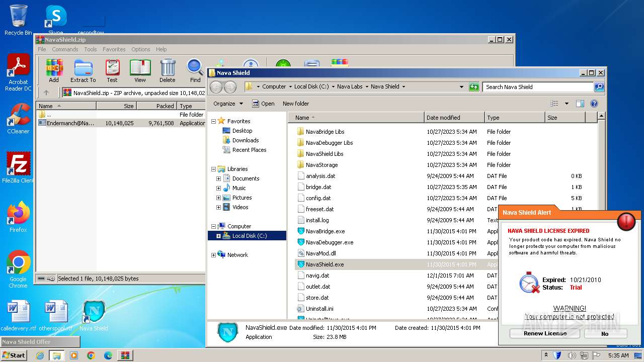This screenshot has height=362, width=644.
Task: Expand the Pictures library node
Action: click(x=218, y=198)
